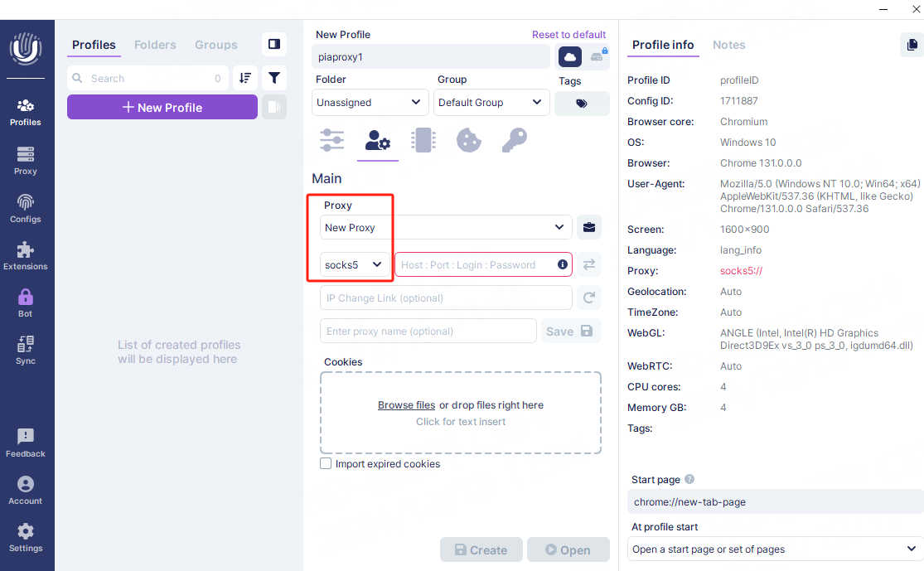This screenshot has height=571, width=924.
Task: Open the key settings tab icon
Action: click(x=514, y=140)
